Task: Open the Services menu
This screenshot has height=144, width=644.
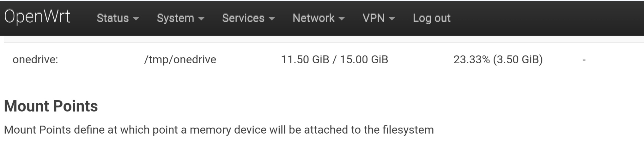Action: (248, 18)
